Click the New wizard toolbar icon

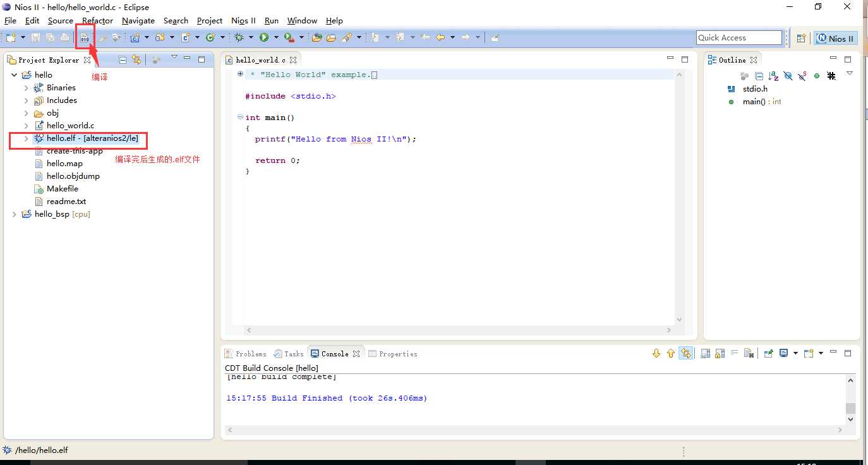pos(11,37)
